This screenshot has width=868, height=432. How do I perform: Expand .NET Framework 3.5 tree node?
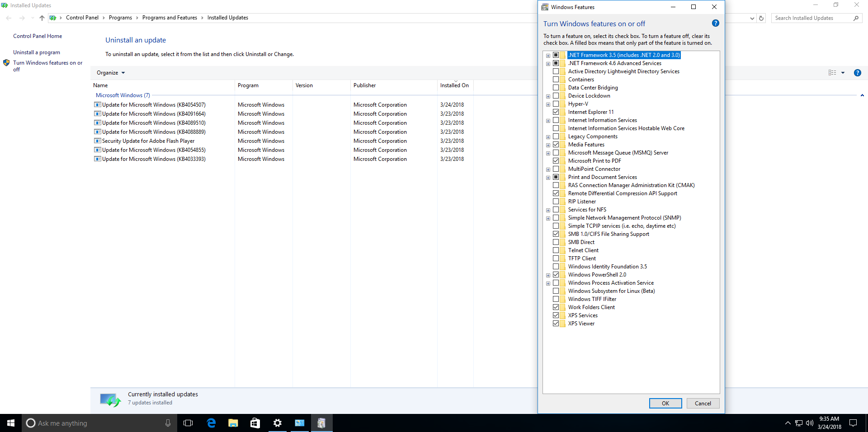(x=548, y=56)
